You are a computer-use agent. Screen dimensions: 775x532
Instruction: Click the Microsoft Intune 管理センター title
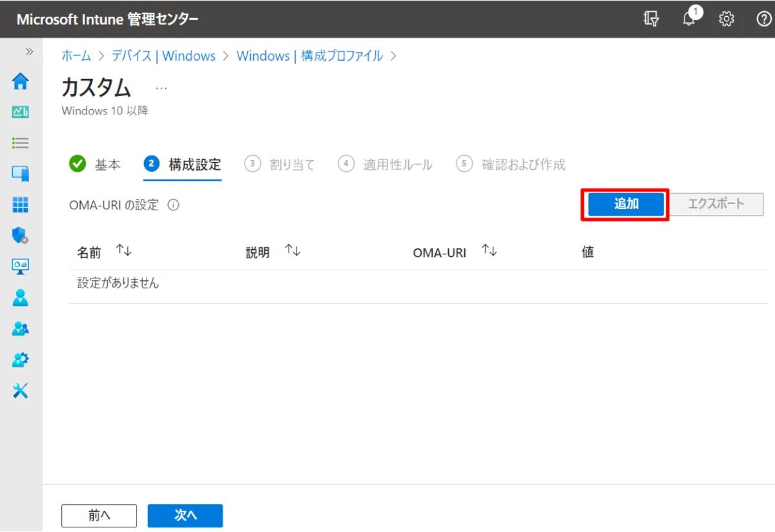107,19
